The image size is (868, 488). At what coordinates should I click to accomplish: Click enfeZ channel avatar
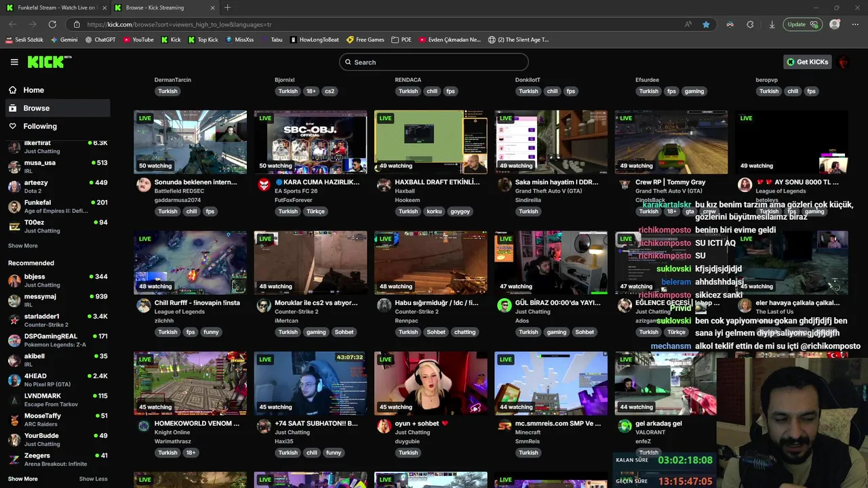coord(625,426)
